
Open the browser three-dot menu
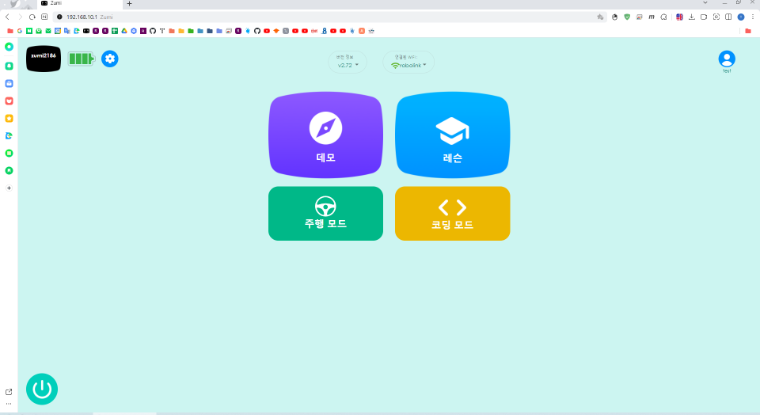pos(752,17)
